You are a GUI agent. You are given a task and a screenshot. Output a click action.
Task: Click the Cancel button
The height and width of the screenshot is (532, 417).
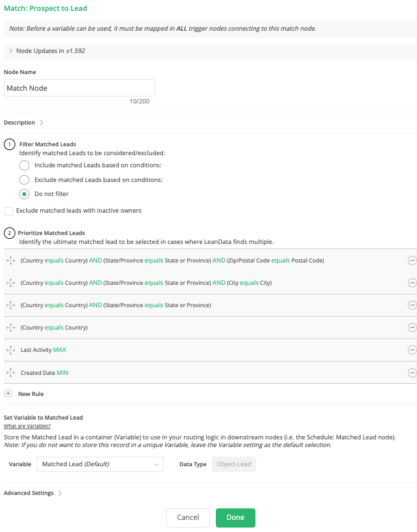(x=188, y=517)
